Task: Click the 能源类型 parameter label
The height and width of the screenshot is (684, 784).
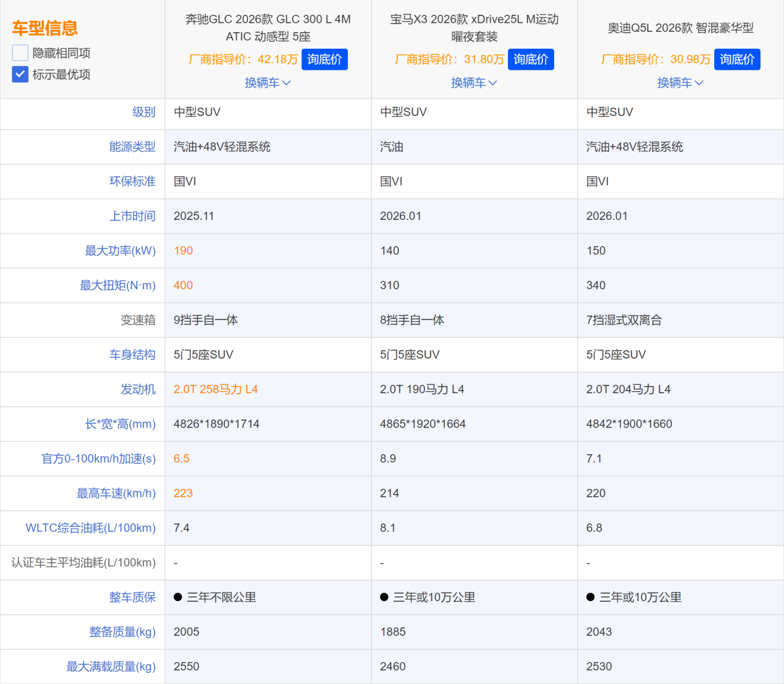Action: tap(132, 147)
